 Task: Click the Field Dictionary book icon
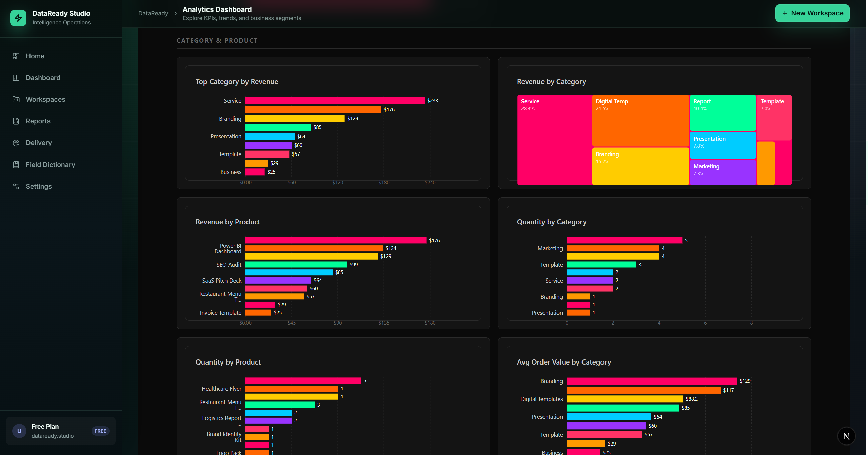(x=16, y=165)
